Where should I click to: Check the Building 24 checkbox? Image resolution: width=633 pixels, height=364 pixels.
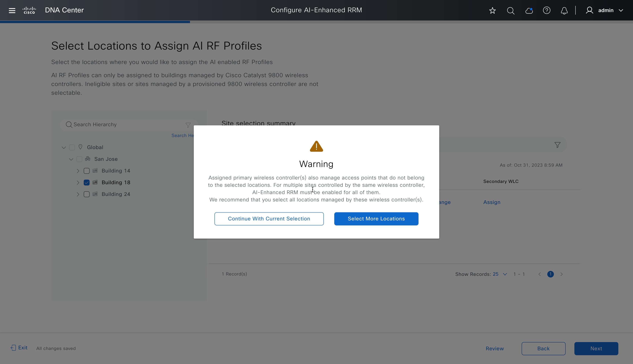point(87,194)
